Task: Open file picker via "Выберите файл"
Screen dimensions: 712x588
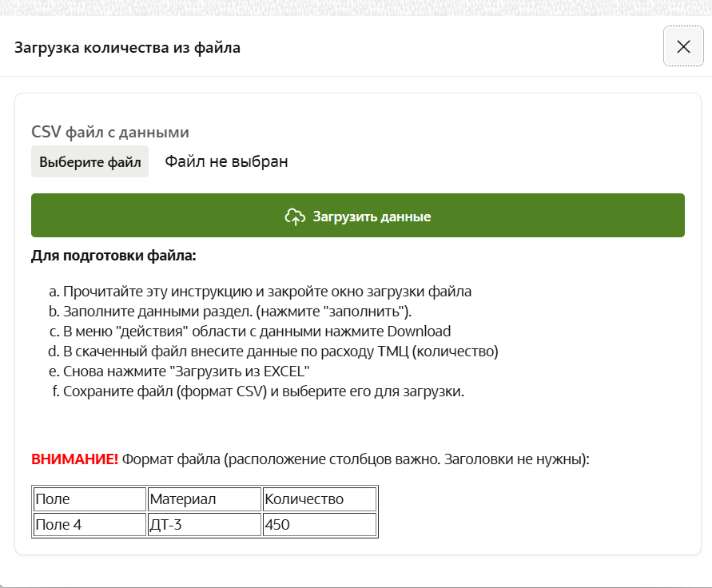Action: click(x=89, y=161)
